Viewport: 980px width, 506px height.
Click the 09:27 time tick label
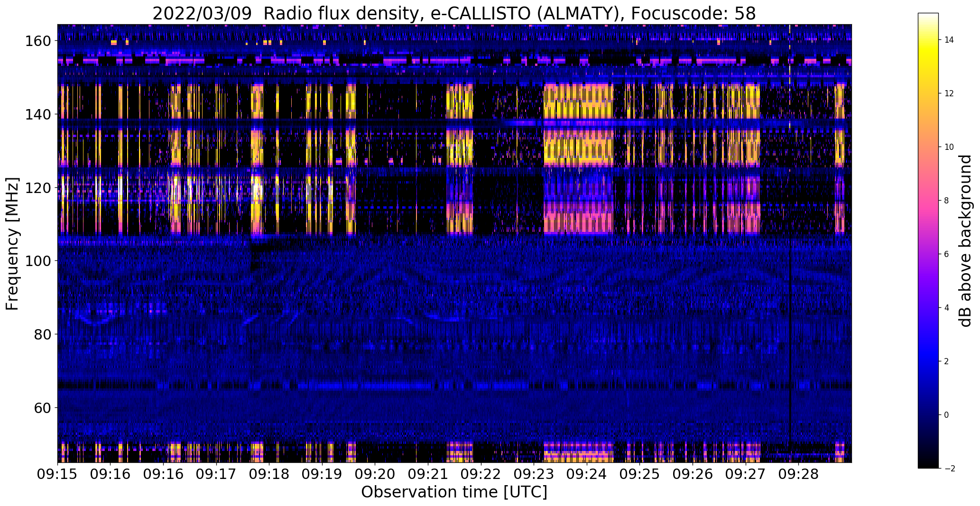746,474
